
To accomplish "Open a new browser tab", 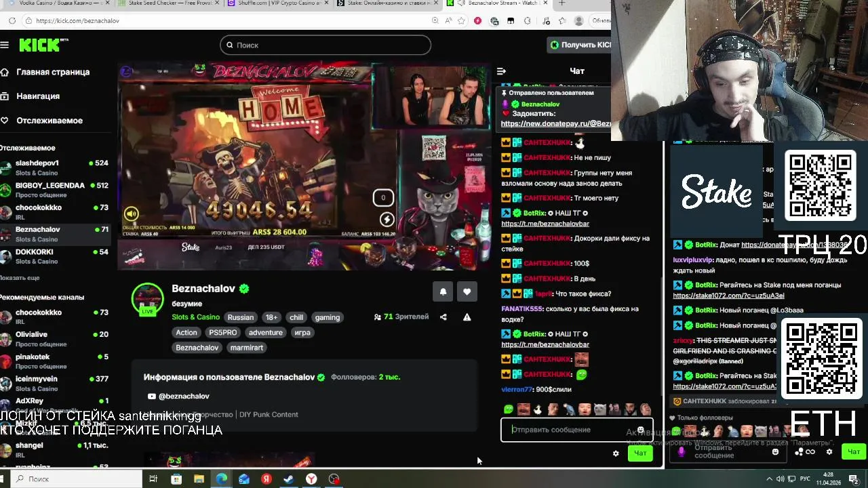I will point(561,3).
